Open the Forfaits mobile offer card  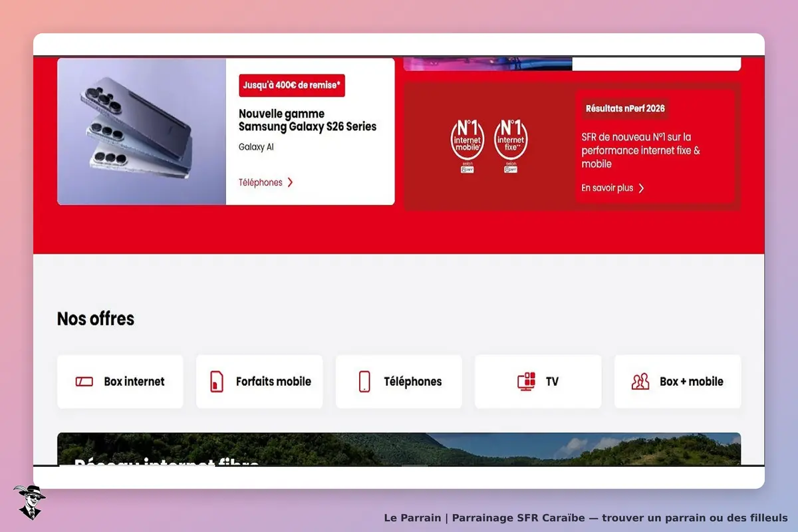[259, 382]
